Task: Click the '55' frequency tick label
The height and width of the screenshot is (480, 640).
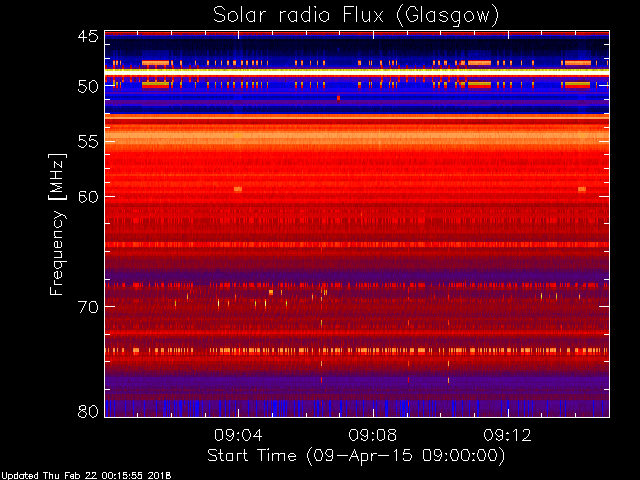Action: (x=88, y=142)
